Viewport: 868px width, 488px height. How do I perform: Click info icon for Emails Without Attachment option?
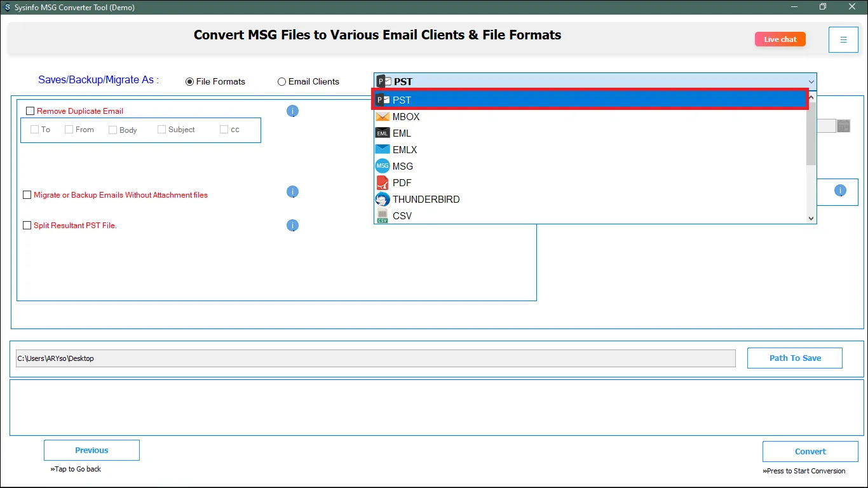coord(292,192)
